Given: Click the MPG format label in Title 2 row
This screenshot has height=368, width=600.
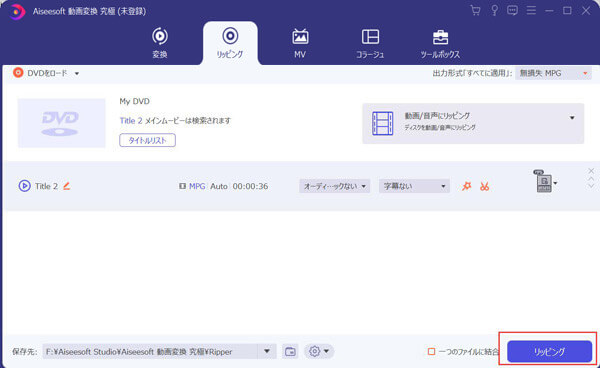Looking at the screenshot, I should (197, 186).
